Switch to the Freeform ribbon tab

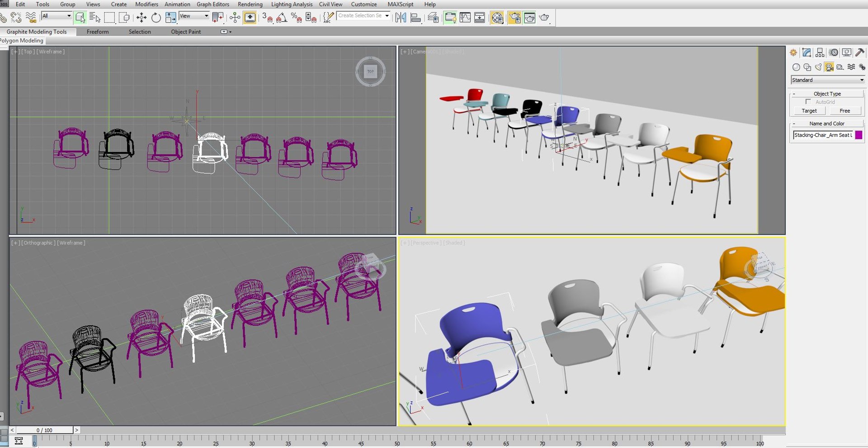click(x=98, y=32)
